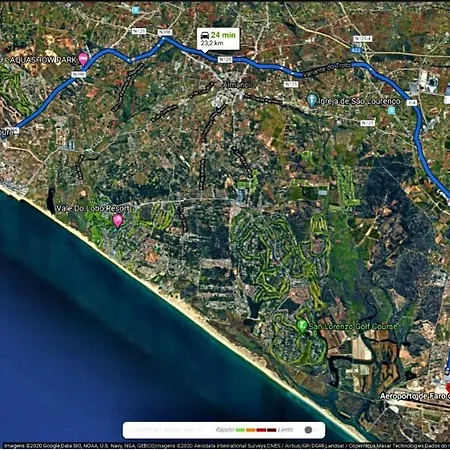Click the Aeroporto de Faro label
Image resolution: width=450 pixels, height=450 pixels.
(x=415, y=396)
